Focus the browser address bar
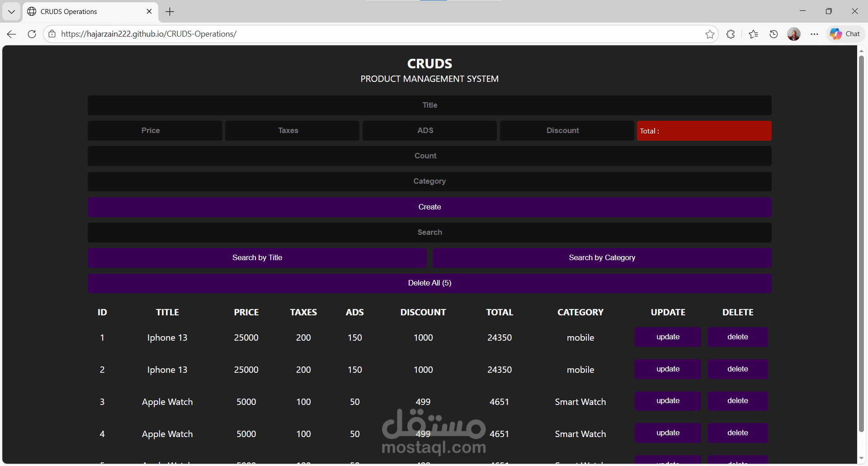Image resolution: width=868 pixels, height=466 pixels. click(x=380, y=34)
